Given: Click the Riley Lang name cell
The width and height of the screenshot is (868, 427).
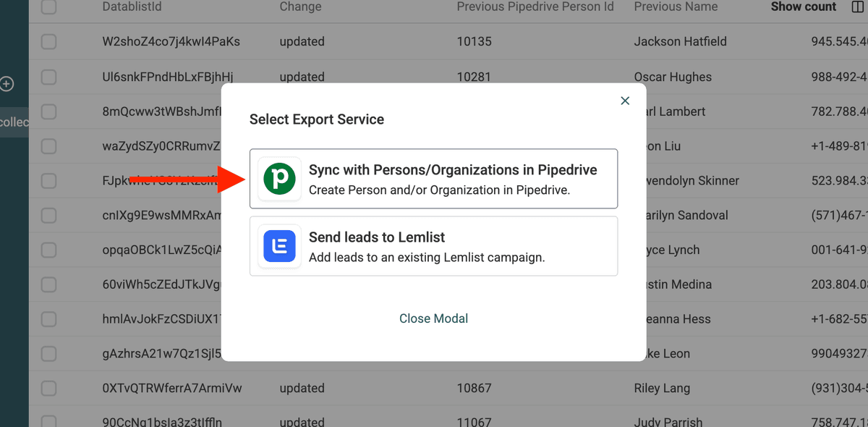Looking at the screenshot, I should [x=662, y=389].
